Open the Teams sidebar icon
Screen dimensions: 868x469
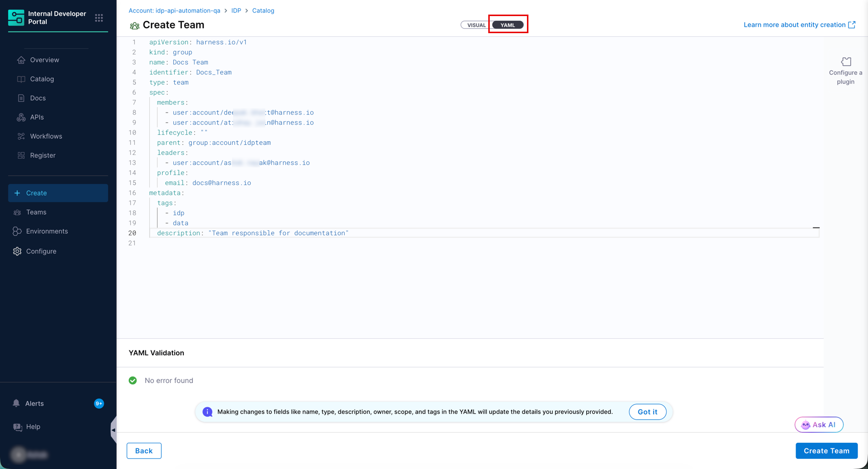pos(17,212)
